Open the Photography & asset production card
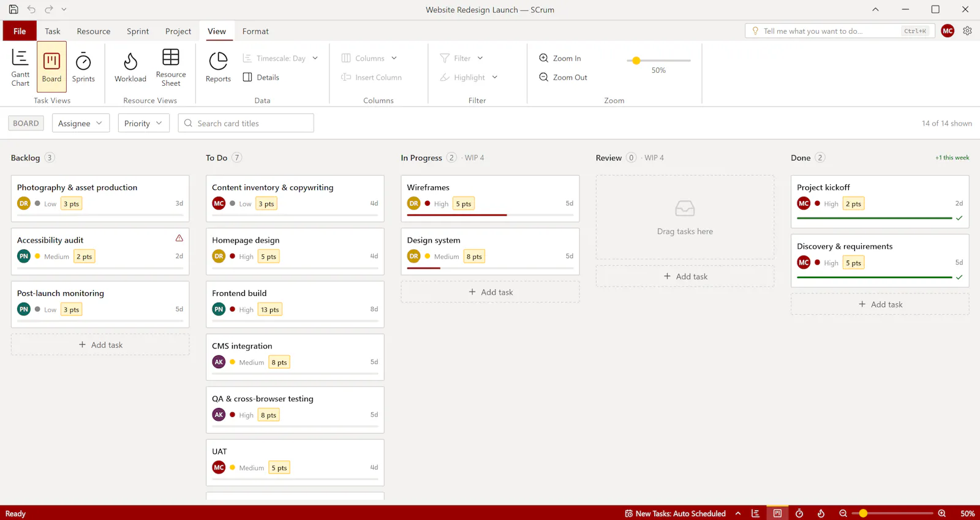Image resolution: width=980 pixels, height=520 pixels. pyautogui.click(x=100, y=198)
